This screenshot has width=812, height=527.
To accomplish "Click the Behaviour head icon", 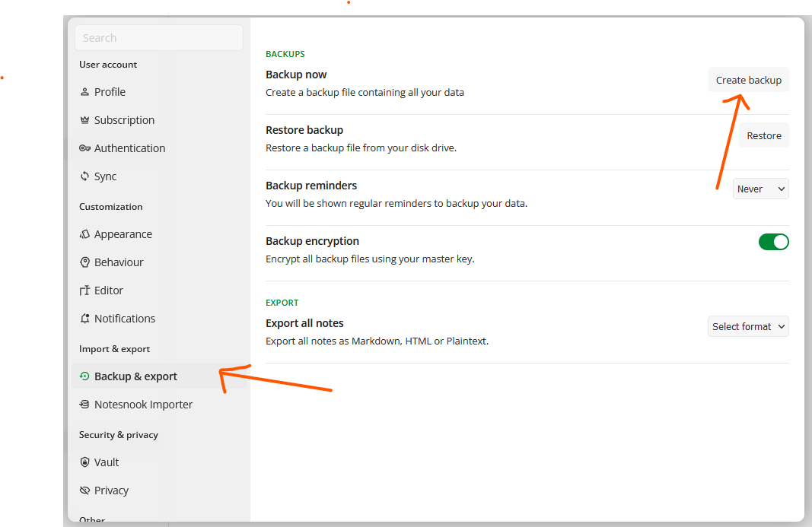I will pyautogui.click(x=84, y=262).
